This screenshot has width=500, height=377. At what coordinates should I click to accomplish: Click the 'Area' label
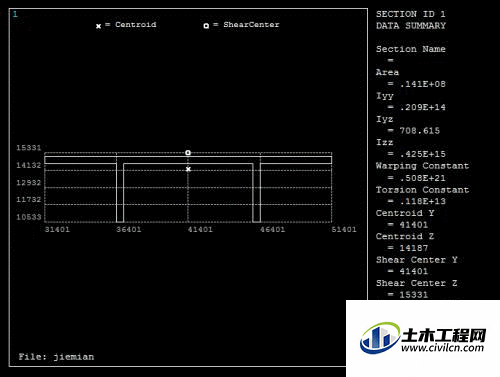click(387, 72)
